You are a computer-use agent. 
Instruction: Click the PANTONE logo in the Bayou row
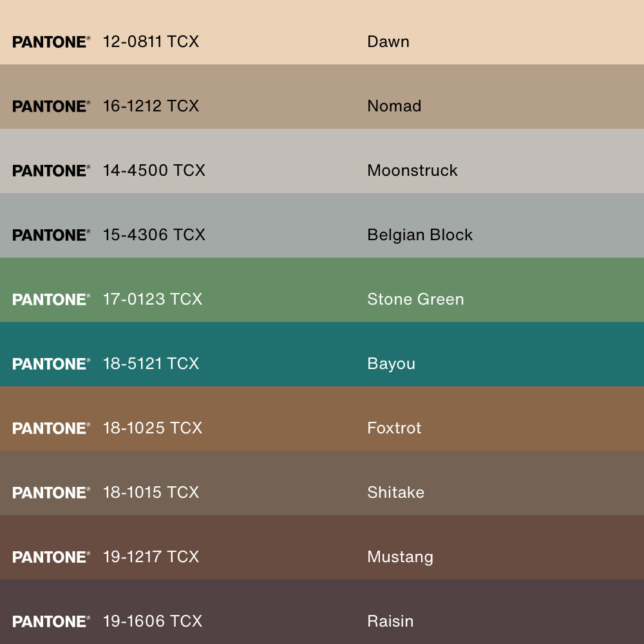[51, 364]
